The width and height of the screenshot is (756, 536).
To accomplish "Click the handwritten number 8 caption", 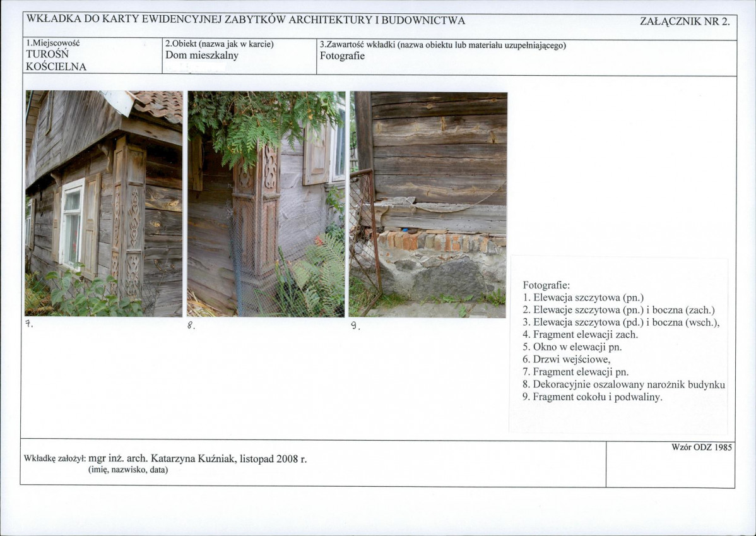I will tap(191, 326).
